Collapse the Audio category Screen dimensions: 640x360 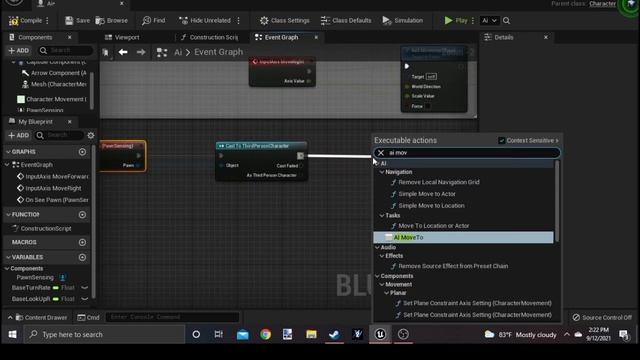[377, 247]
